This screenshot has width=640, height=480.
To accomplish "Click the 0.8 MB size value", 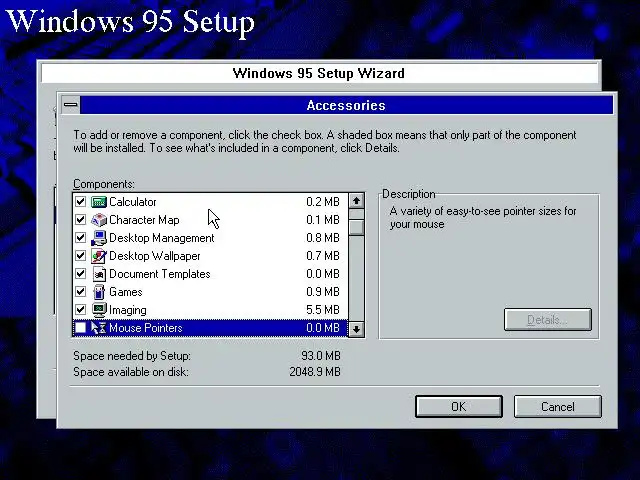I will (323, 238).
